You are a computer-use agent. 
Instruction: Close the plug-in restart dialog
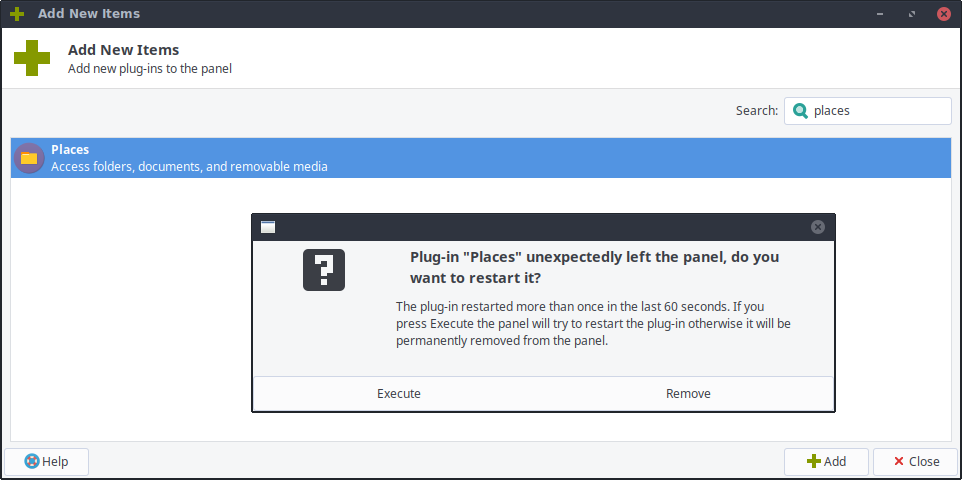point(818,227)
